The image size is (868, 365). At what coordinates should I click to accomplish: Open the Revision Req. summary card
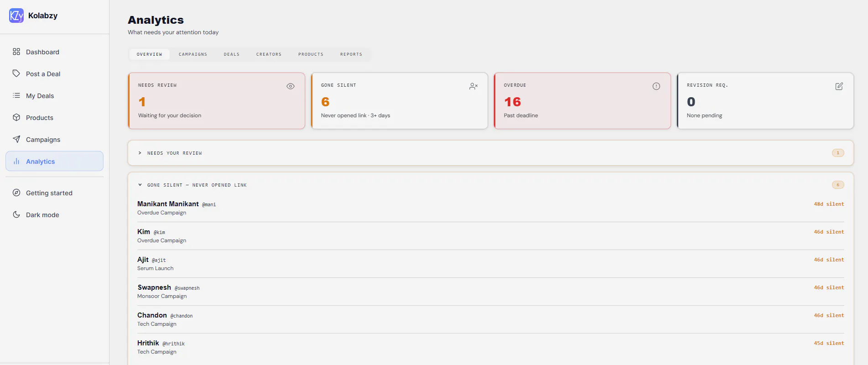click(765, 101)
